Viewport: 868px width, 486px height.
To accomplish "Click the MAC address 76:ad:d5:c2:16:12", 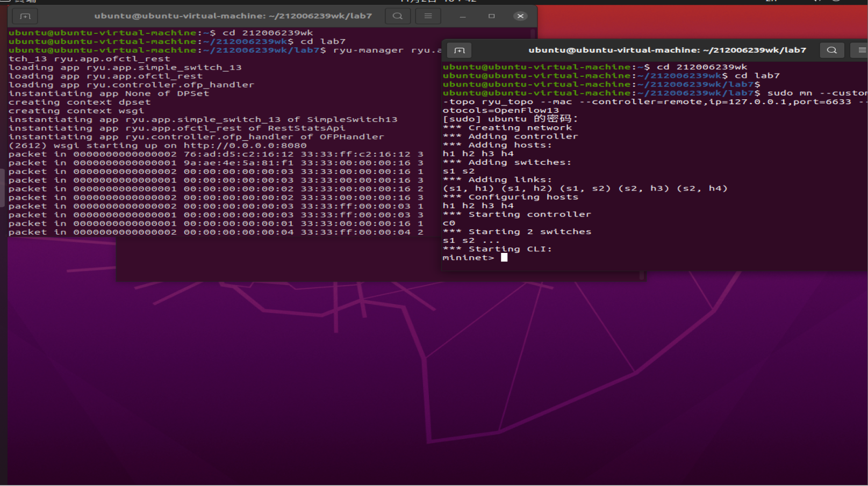I will tap(239, 154).
